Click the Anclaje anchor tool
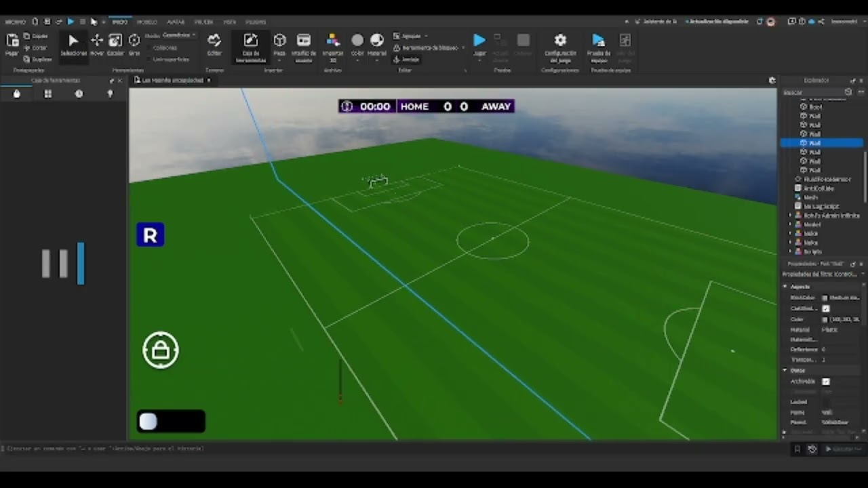The width and height of the screenshot is (868, 488). [406, 60]
